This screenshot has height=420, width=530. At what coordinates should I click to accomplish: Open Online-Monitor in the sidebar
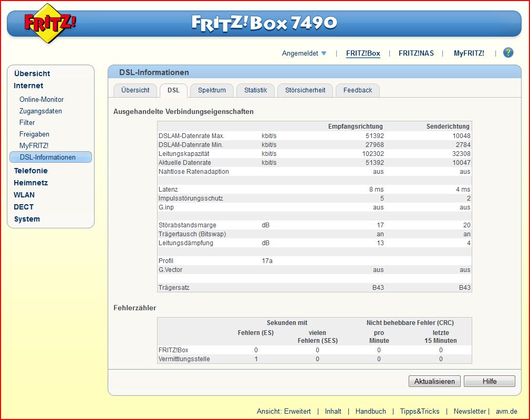(x=41, y=99)
